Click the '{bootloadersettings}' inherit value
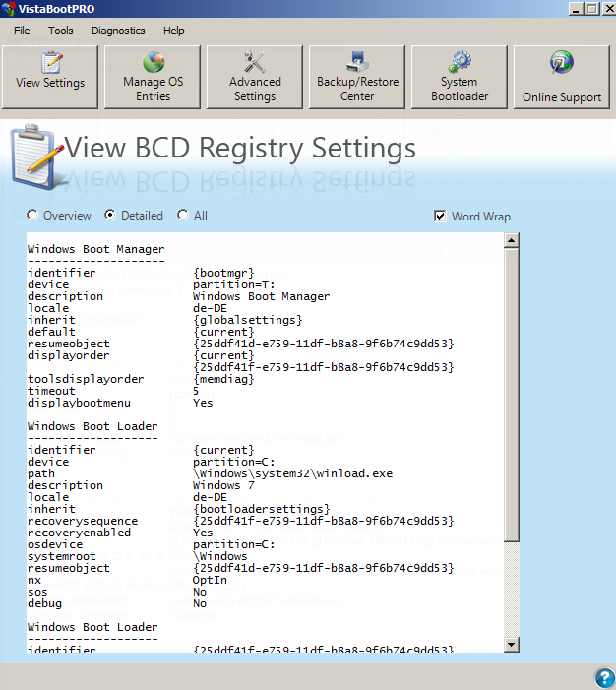This screenshot has height=690, width=616. click(262, 509)
